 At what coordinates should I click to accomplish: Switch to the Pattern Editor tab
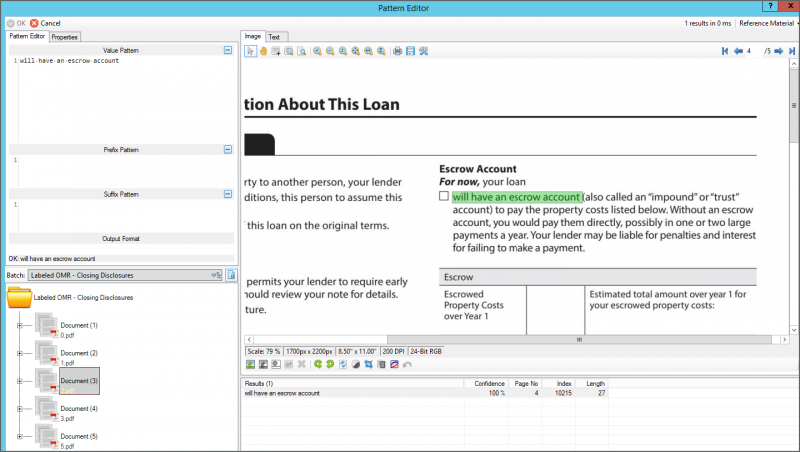point(27,36)
